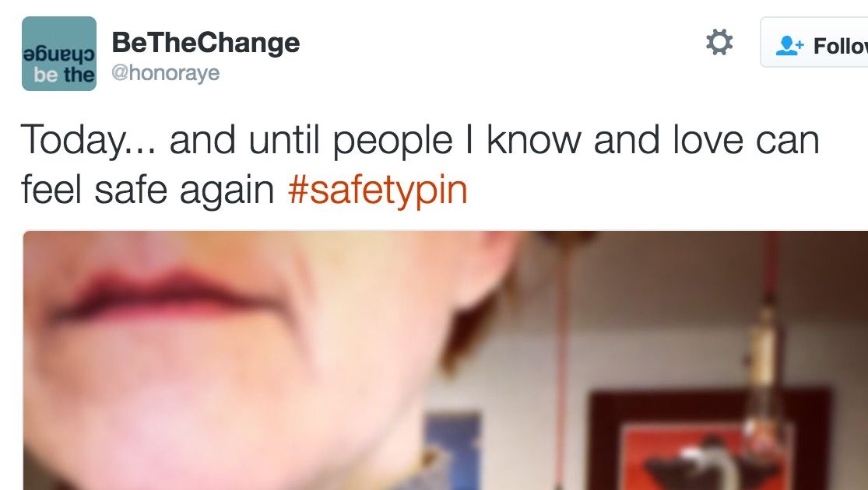Click the tweet text starting with "Today..."
Screen dimensions: 868x490
point(420,164)
